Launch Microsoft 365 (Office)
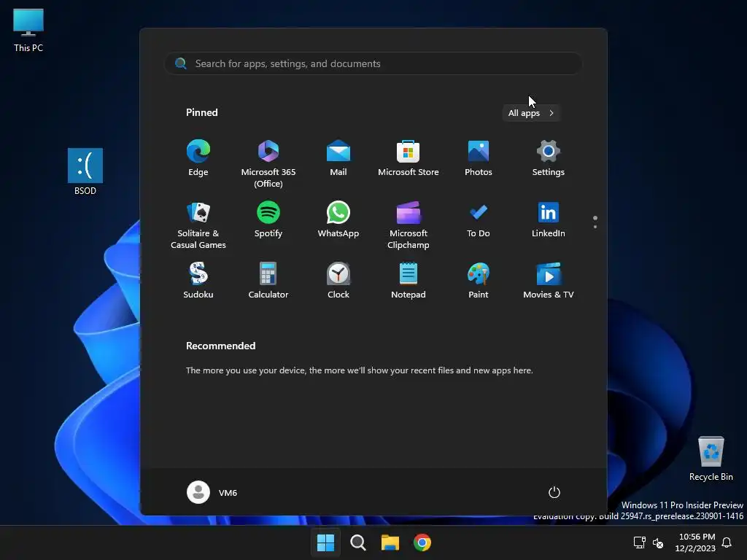 (268, 163)
